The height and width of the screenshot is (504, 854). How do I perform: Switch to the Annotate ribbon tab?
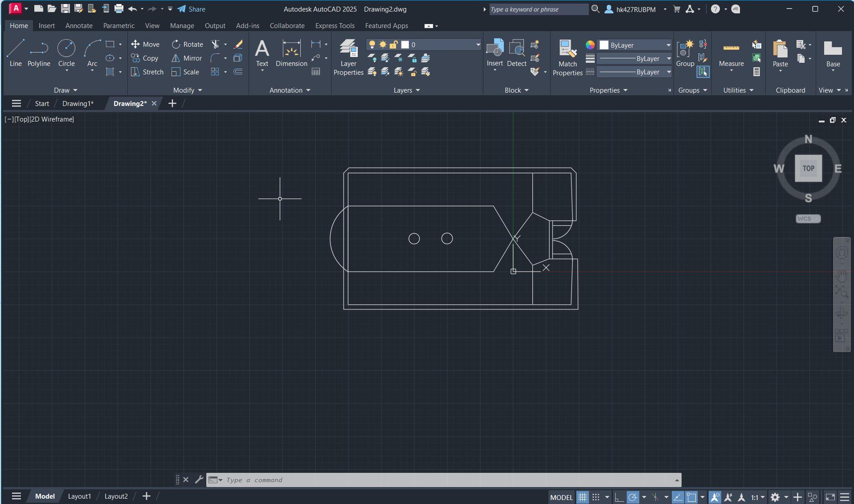[79, 26]
